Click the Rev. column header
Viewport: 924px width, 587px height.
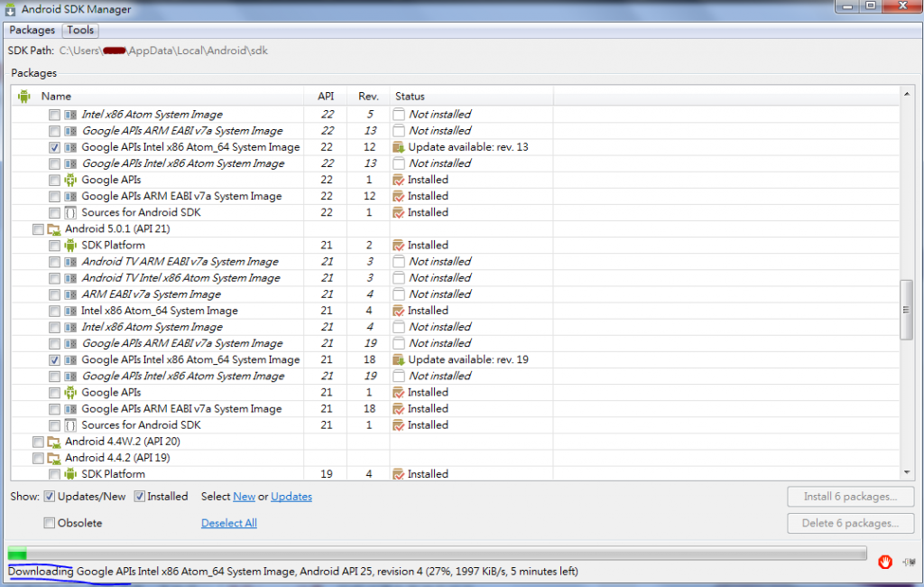tap(368, 96)
